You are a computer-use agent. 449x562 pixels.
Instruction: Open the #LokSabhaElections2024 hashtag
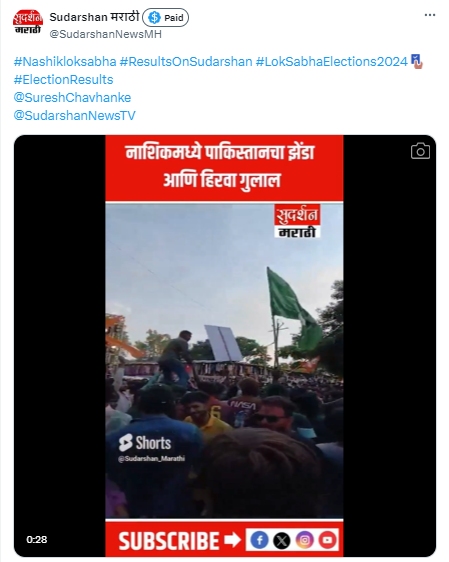(332, 62)
